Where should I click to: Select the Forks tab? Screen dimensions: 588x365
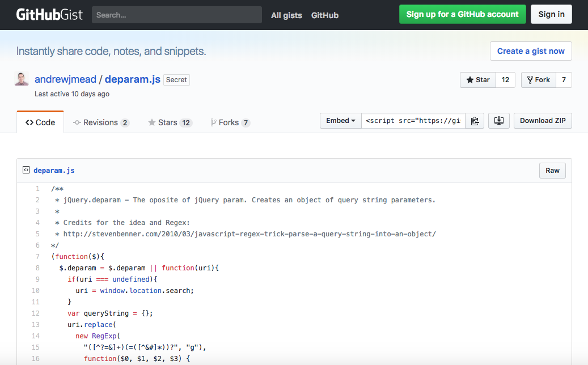pos(230,122)
